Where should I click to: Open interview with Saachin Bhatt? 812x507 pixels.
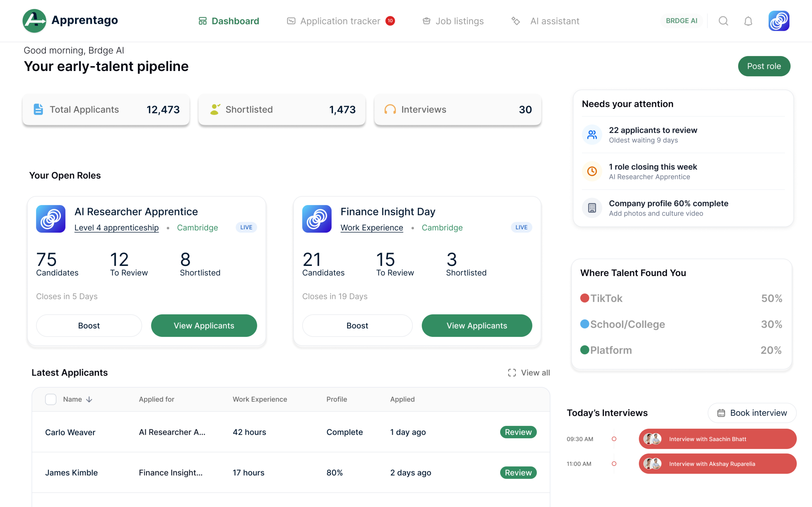(717, 439)
